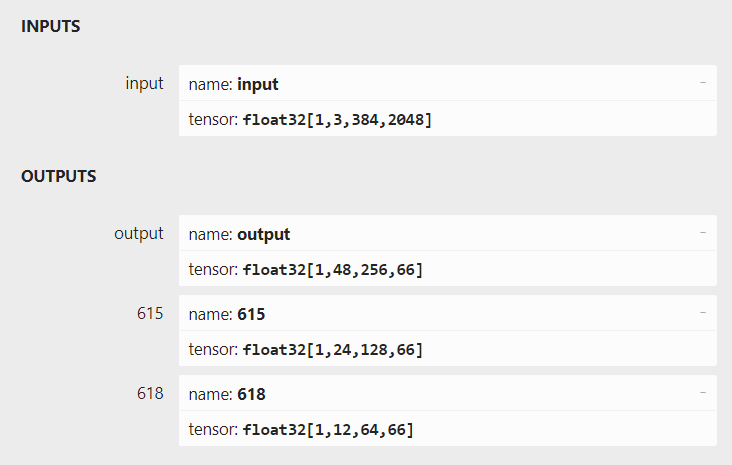Click the 'input' label left of the entry
Screen dimensions: 732x465
(144, 84)
